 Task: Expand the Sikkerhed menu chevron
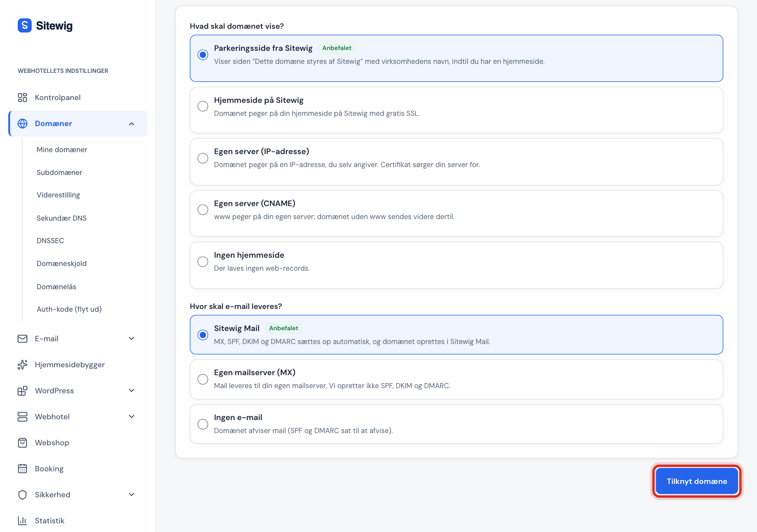132,495
